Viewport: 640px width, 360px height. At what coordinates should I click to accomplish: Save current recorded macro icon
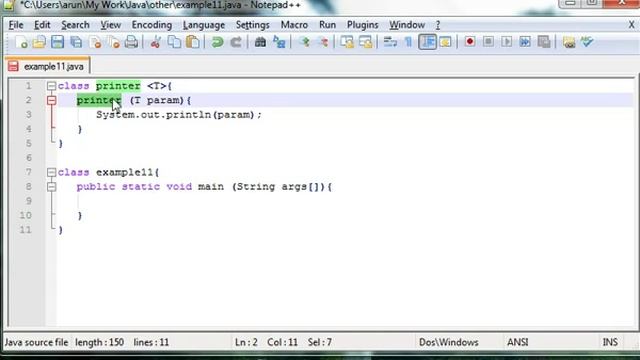pos(544,42)
